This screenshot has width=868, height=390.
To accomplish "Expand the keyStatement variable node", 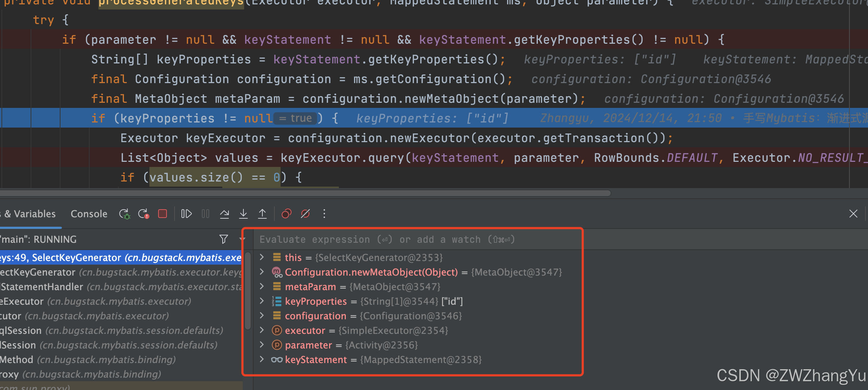I will click(x=262, y=359).
